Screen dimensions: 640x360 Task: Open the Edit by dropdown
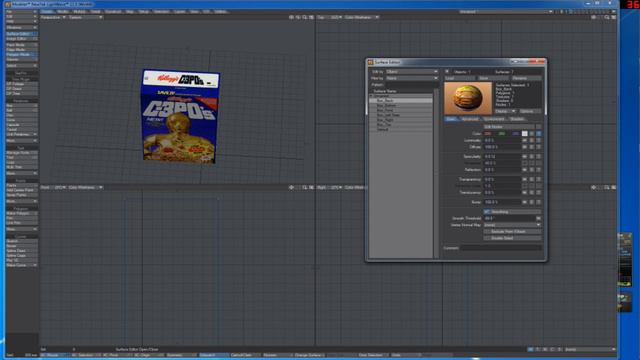click(412, 72)
